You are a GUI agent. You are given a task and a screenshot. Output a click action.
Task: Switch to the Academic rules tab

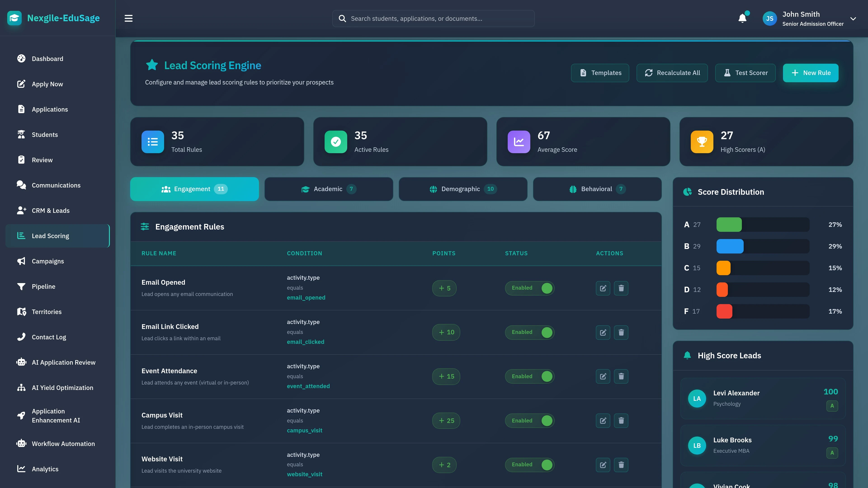coord(328,189)
